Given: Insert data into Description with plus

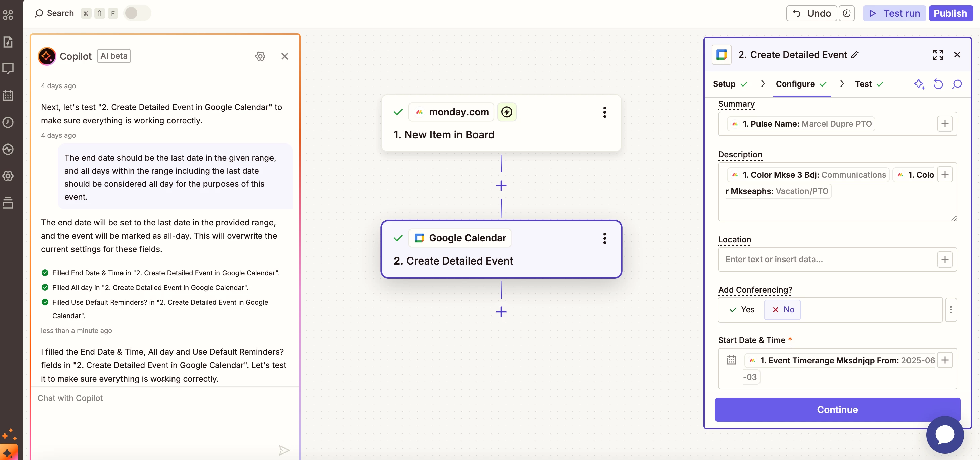Looking at the screenshot, I should coord(945,174).
